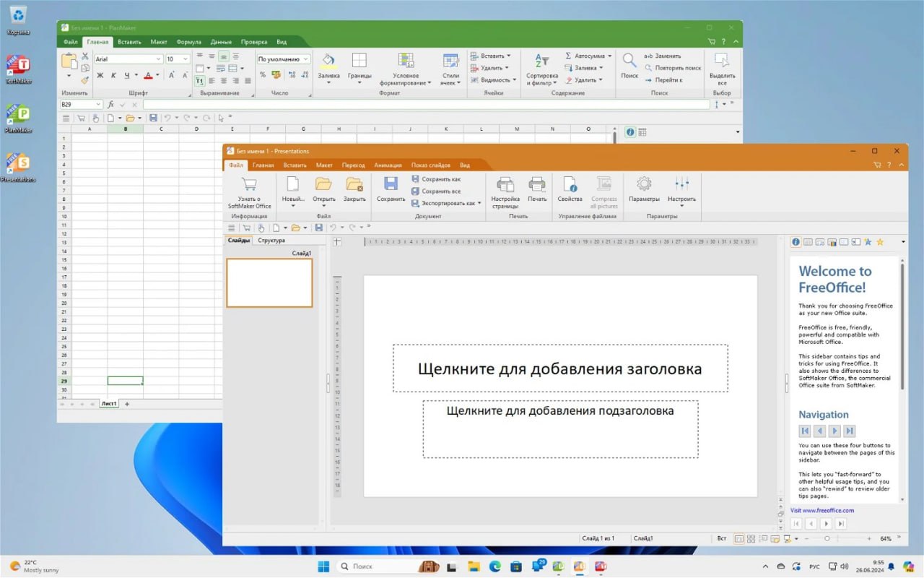Image resolution: width=924 pixels, height=578 pixels.
Task: Apply italic (К) formatting in PlanMaker
Action: pyautogui.click(x=113, y=75)
